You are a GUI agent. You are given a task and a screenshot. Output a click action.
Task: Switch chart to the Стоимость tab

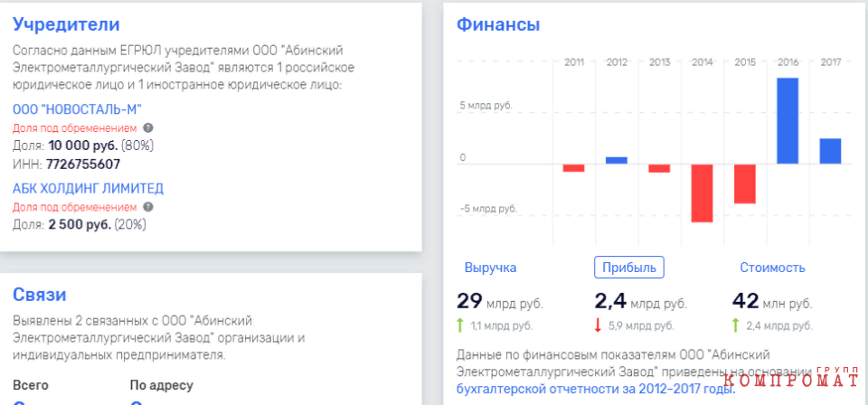point(772,268)
